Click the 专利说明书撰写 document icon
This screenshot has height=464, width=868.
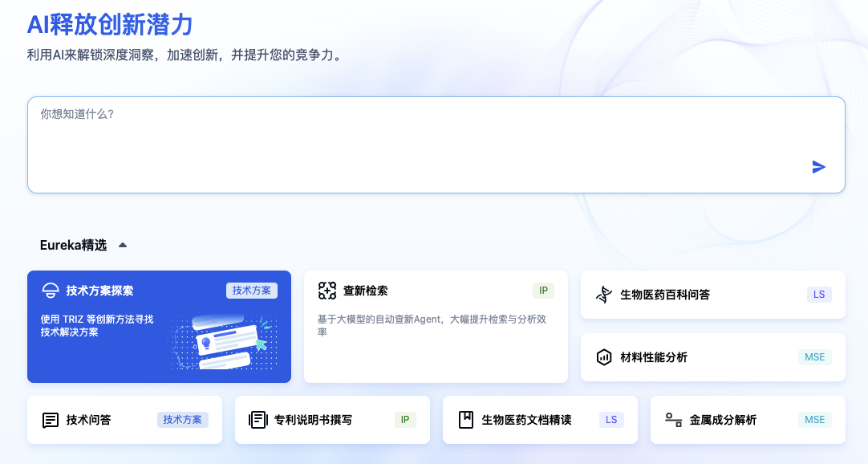coord(258,420)
